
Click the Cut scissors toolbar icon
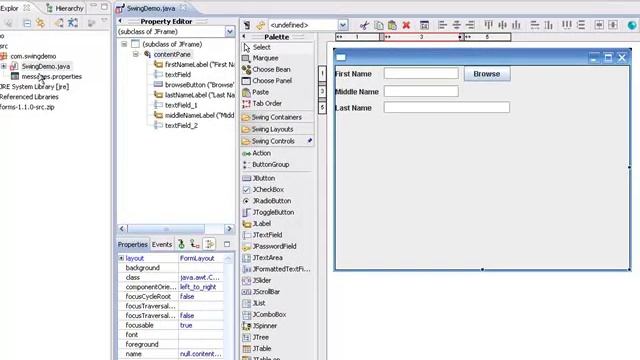pyautogui.click(x=364, y=25)
